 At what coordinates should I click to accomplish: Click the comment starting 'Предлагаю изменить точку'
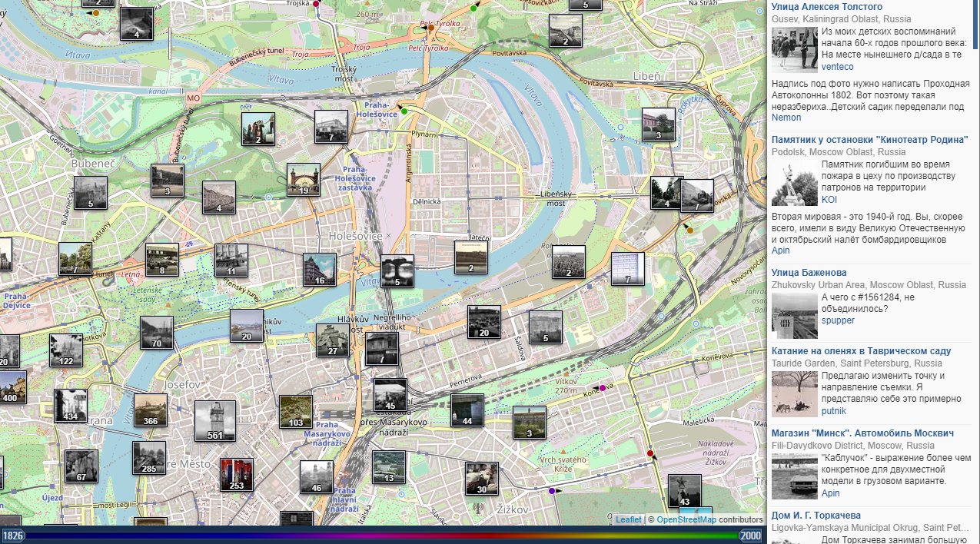tap(892, 387)
